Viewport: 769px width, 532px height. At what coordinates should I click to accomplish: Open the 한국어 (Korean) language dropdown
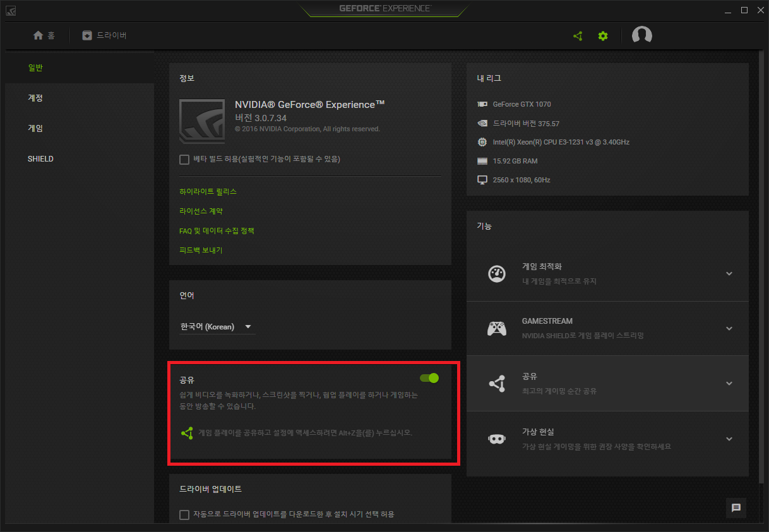pos(217,326)
